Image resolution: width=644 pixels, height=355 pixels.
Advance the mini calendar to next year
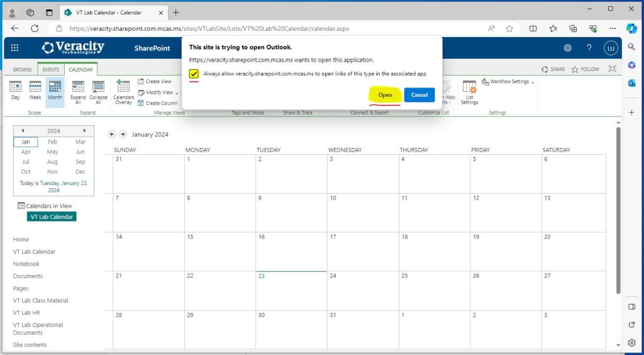(84, 130)
